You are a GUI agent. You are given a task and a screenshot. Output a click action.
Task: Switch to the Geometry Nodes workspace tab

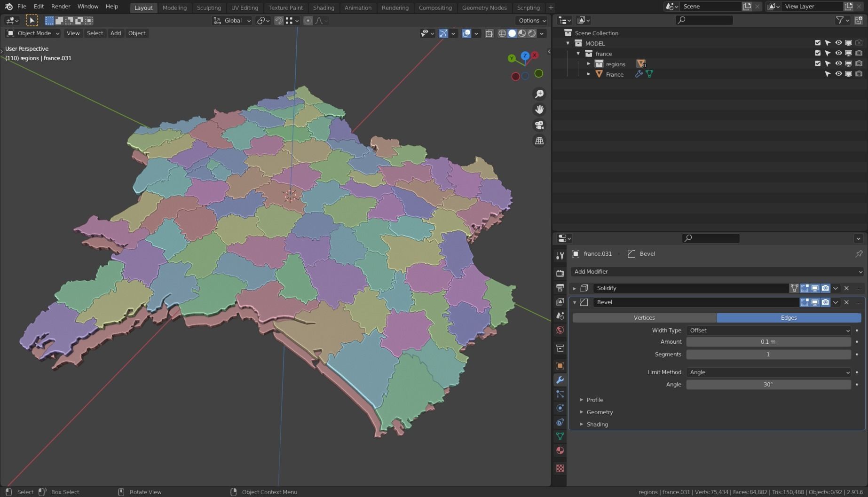484,8
